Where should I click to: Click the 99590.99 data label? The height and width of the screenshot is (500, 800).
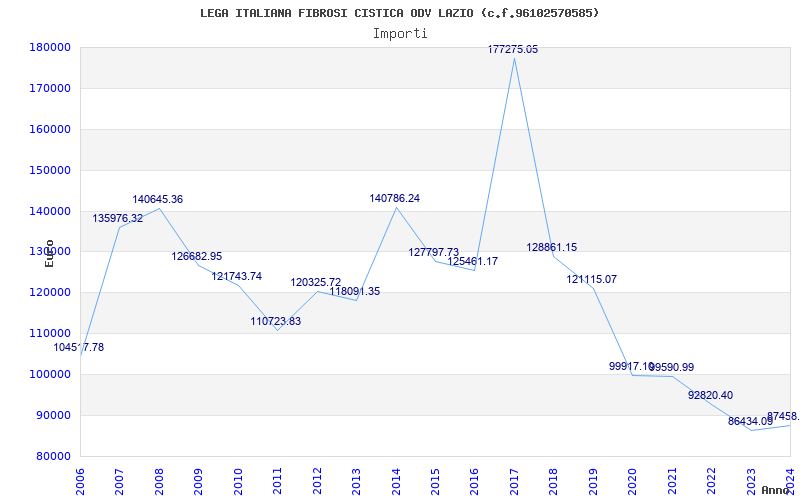(671, 367)
